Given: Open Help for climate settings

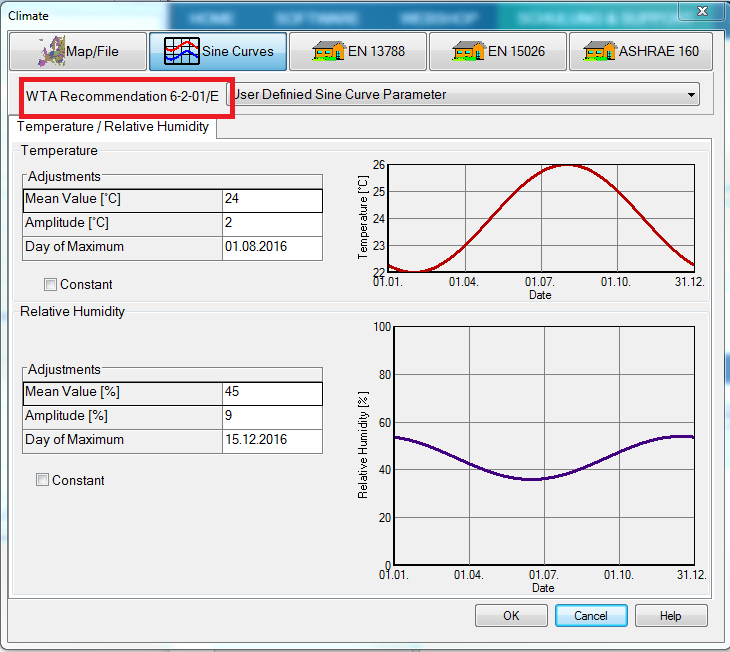Looking at the screenshot, I should 670,615.
